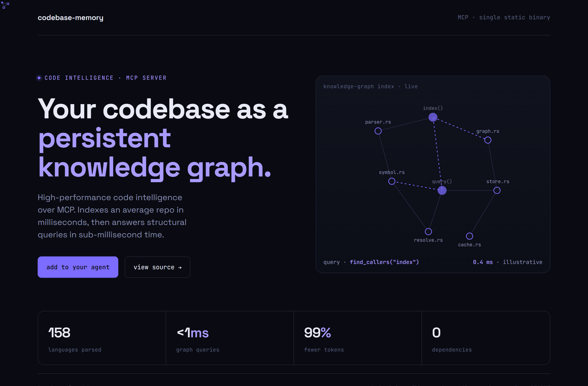Image resolution: width=588 pixels, height=386 pixels.
Task: Click the graph.rs node circle
Action: tap(488, 140)
